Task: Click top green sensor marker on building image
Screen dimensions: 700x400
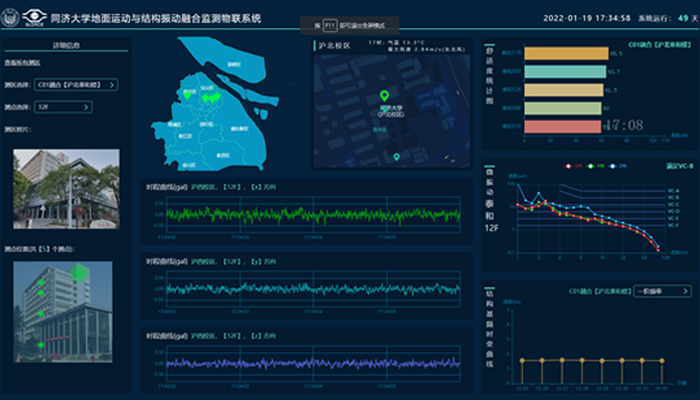Action: (77, 271)
